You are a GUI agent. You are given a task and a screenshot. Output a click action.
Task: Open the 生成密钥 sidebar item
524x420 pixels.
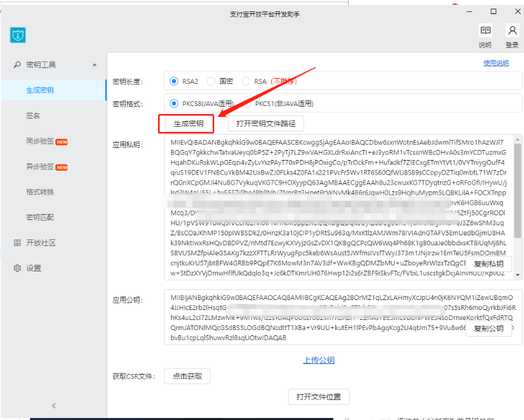tap(53, 90)
